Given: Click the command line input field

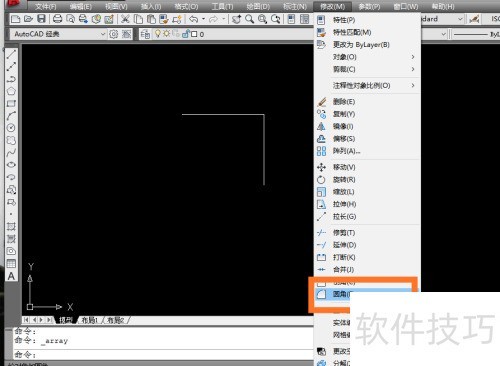Looking at the screenshot, I should pyautogui.click(x=163, y=354).
